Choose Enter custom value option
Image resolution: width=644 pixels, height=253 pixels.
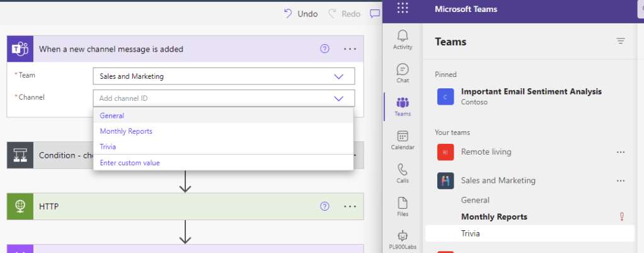pyautogui.click(x=223, y=163)
